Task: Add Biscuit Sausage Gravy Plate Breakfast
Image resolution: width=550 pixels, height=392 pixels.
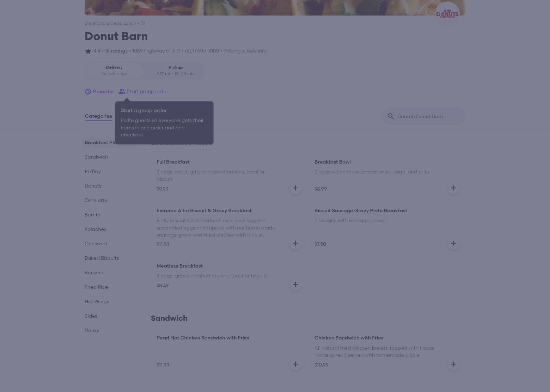Action: pos(453,243)
